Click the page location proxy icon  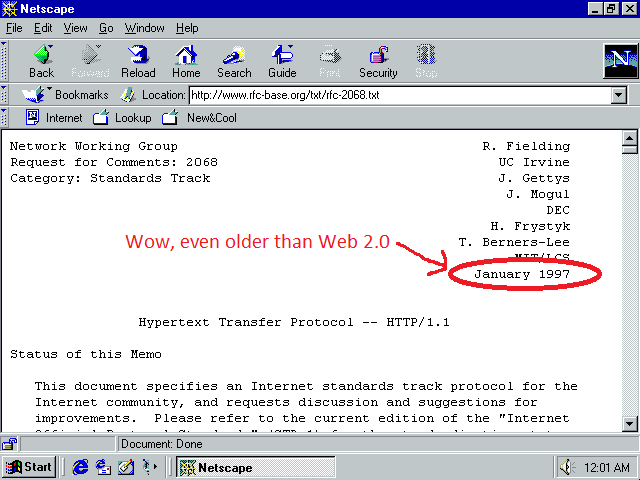(128, 95)
